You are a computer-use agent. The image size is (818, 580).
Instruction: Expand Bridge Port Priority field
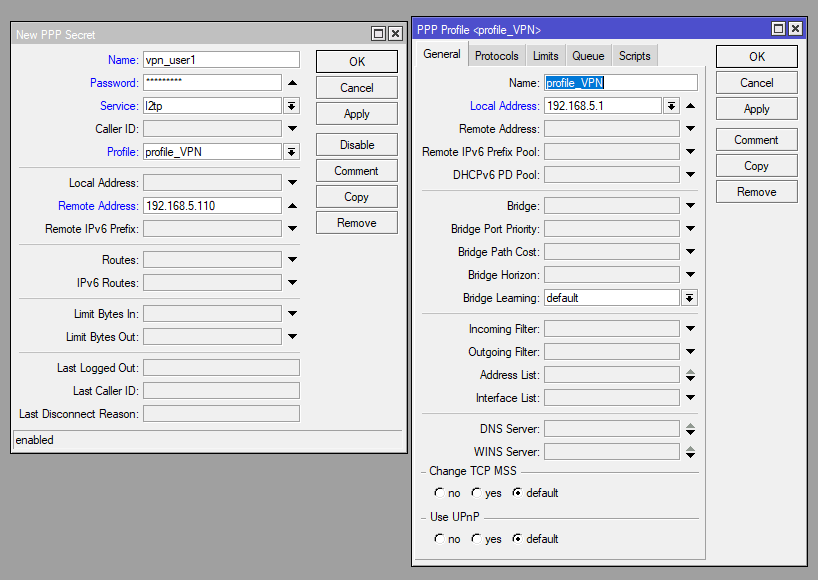click(x=691, y=228)
